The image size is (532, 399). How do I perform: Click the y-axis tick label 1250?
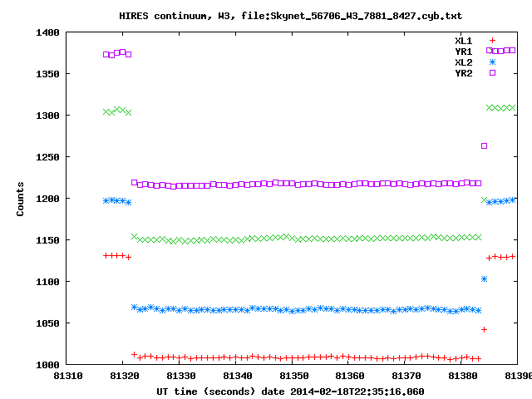click(x=48, y=157)
